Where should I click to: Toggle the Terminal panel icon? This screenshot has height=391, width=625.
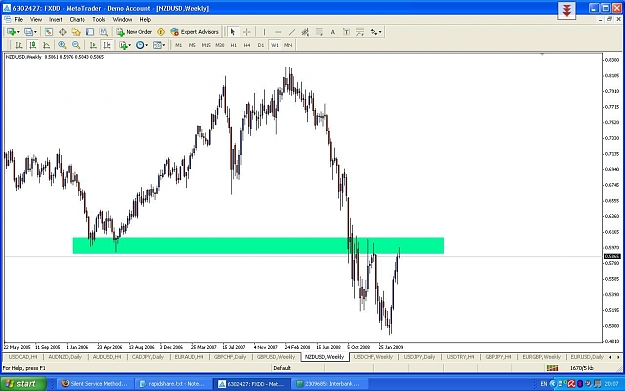90,32
